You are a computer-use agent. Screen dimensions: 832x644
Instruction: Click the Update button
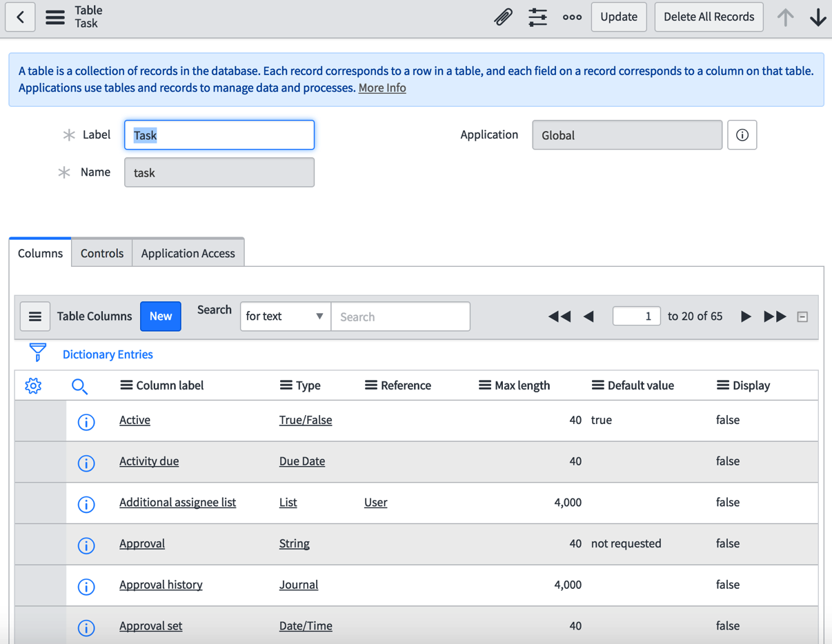619,17
